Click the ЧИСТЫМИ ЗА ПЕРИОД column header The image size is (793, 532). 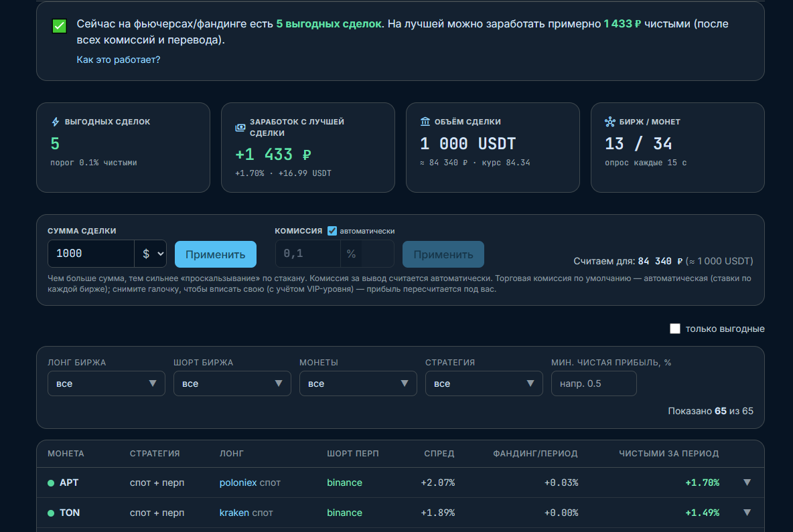click(x=668, y=454)
